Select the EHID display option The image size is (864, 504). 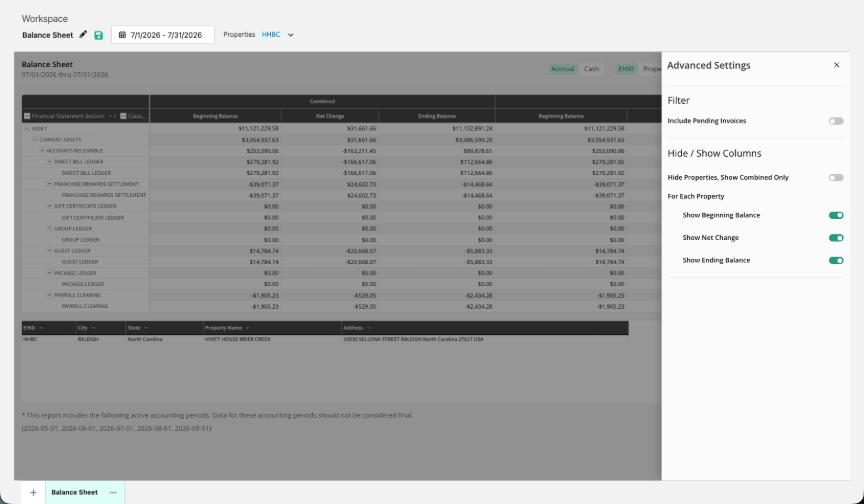[626, 69]
